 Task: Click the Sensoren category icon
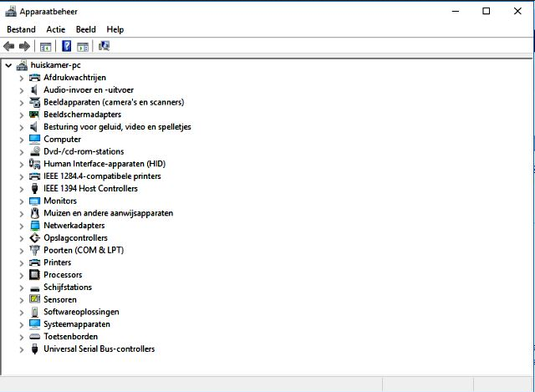(x=34, y=299)
